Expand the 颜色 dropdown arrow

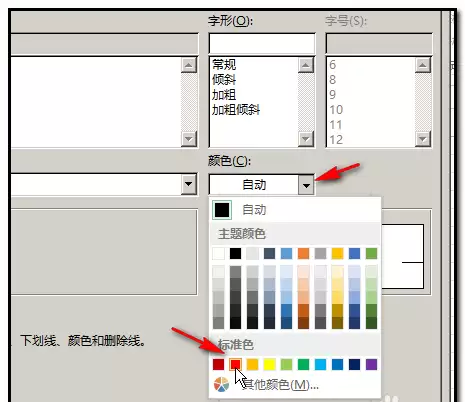(306, 184)
